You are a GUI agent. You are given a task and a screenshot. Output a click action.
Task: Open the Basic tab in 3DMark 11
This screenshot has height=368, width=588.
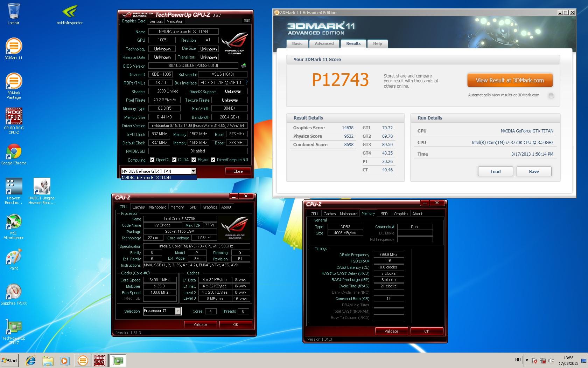click(297, 43)
